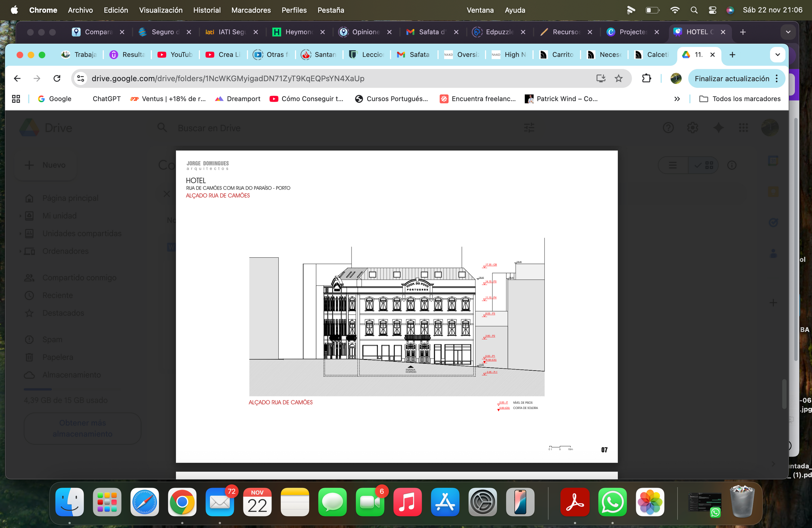Open the Marcadores menu
This screenshot has height=528, width=812.
click(251, 10)
